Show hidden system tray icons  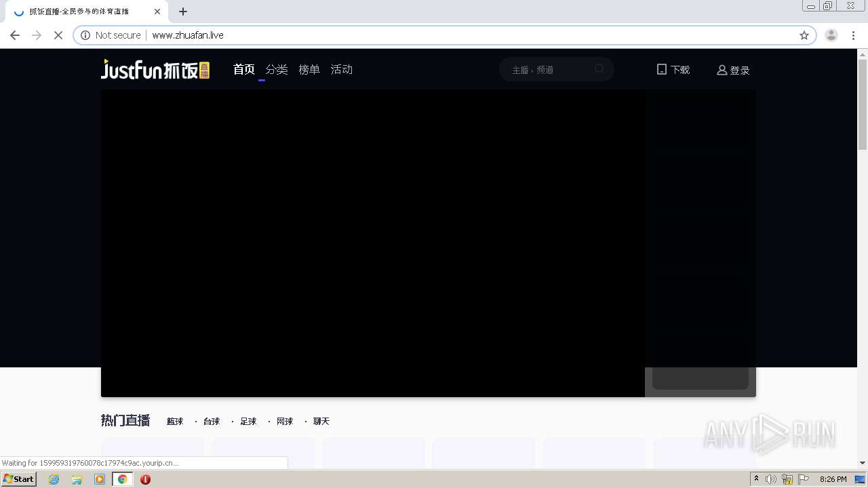click(x=756, y=479)
